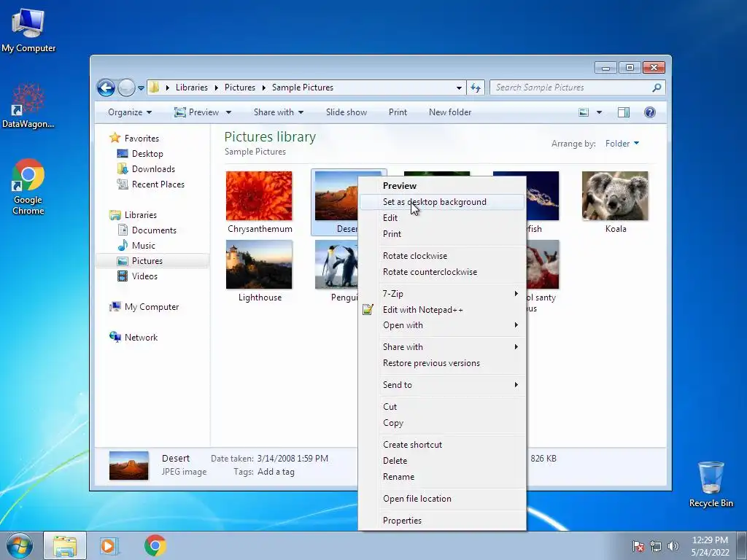
Task: Click the Back navigation arrow
Action: click(x=106, y=87)
